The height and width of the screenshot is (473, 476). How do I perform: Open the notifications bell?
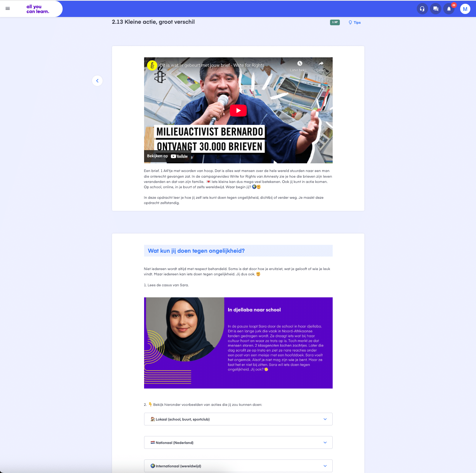449,9
